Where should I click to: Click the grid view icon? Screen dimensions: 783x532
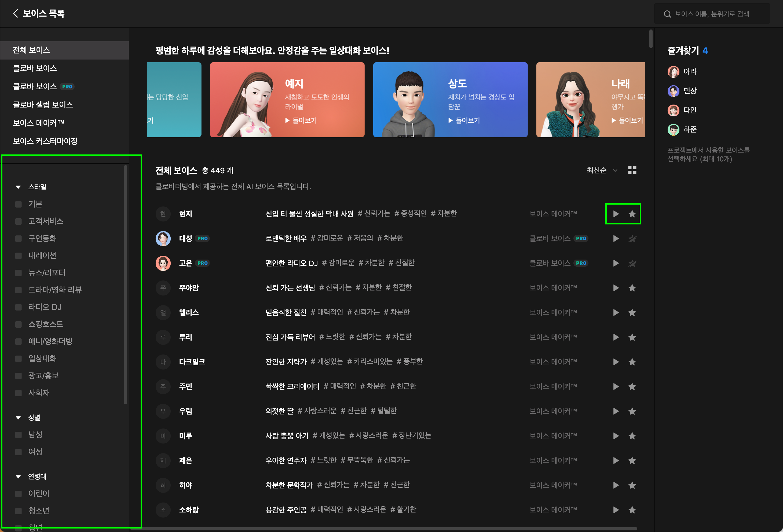click(x=632, y=170)
